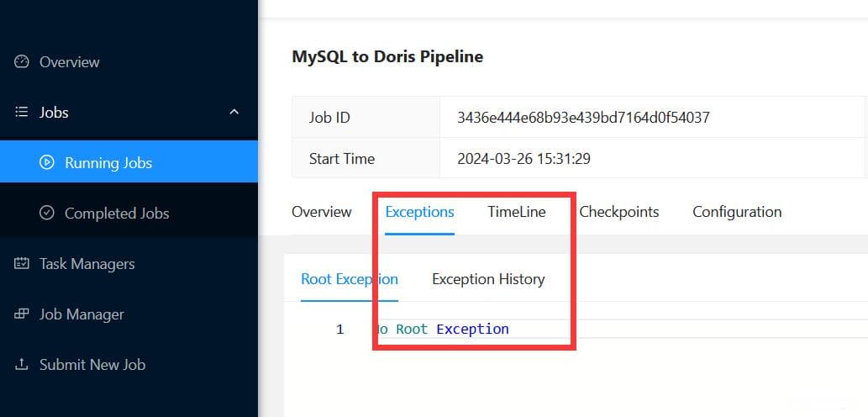Click the Job ID value 3436e444e68b93e439bd7164d0f54037

(x=583, y=118)
